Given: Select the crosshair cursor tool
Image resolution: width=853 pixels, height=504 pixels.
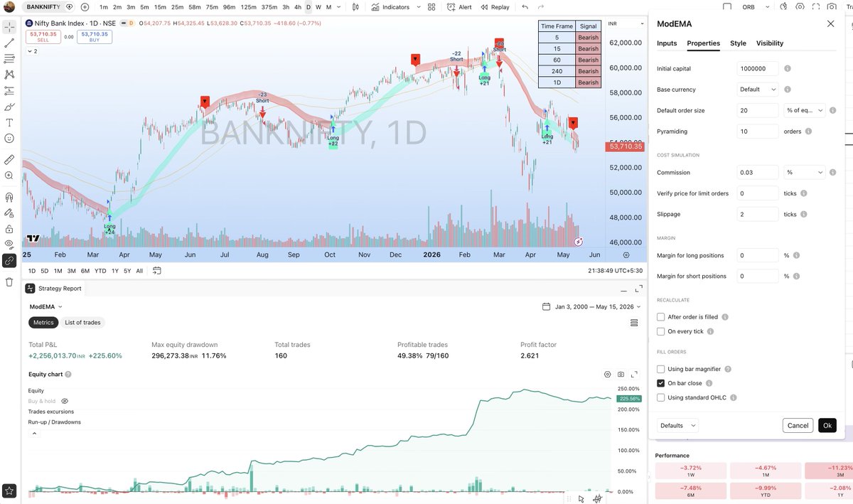Looking at the screenshot, I should (x=9, y=27).
